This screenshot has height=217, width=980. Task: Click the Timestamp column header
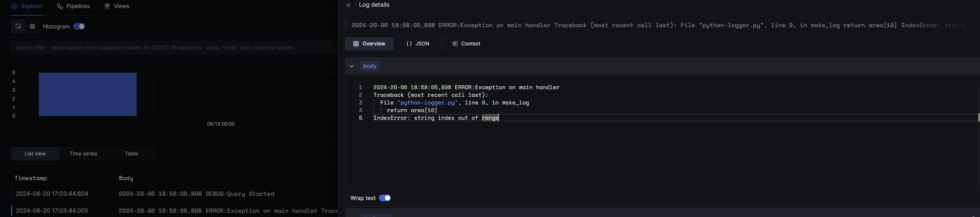pyautogui.click(x=31, y=178)
